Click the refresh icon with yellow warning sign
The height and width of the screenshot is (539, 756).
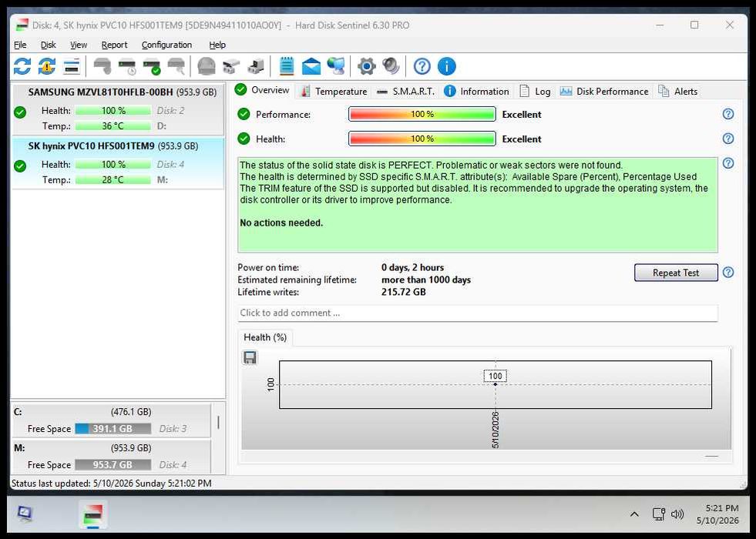click(x=47, y=66)
